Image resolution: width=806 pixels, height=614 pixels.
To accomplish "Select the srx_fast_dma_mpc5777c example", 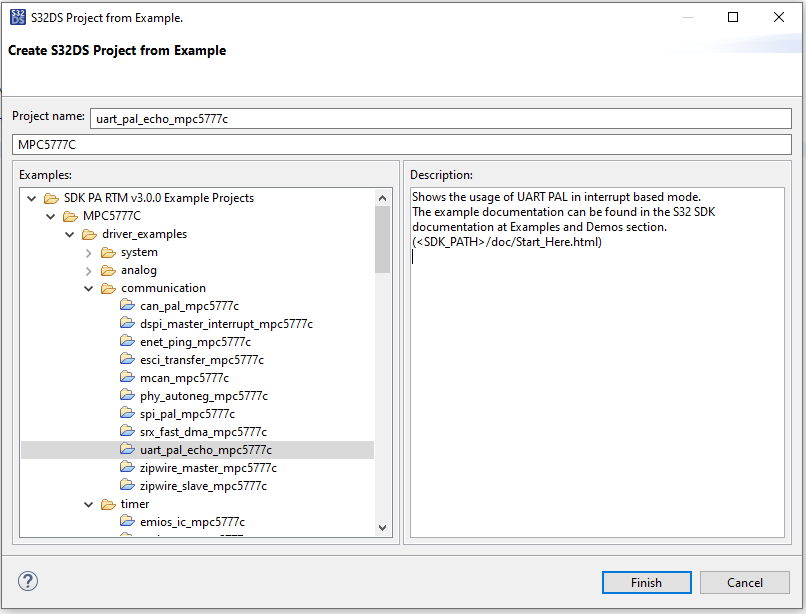I will point(203,432).
